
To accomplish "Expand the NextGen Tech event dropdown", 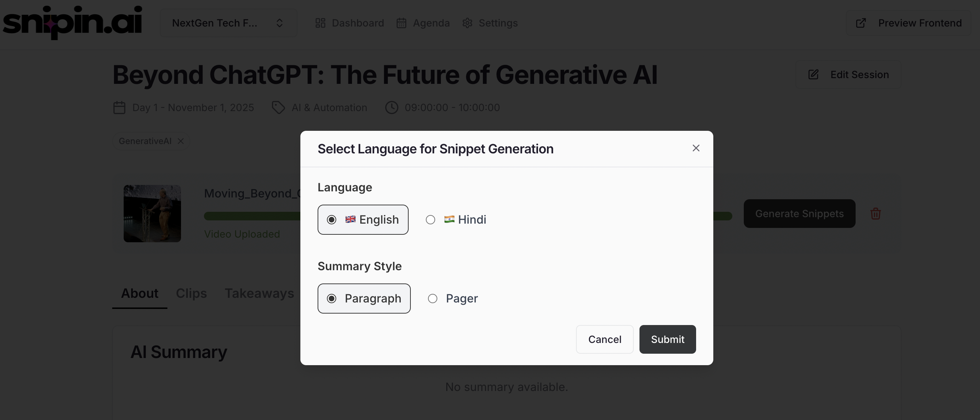I will click(228, 23).
